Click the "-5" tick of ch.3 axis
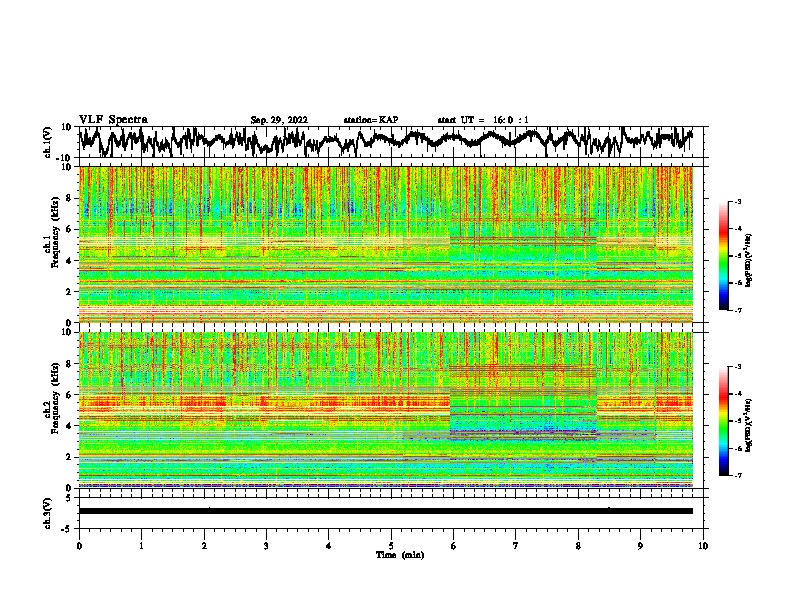This screenshot has height=612, width=792. pyautogui.click(x=68, y=529)
